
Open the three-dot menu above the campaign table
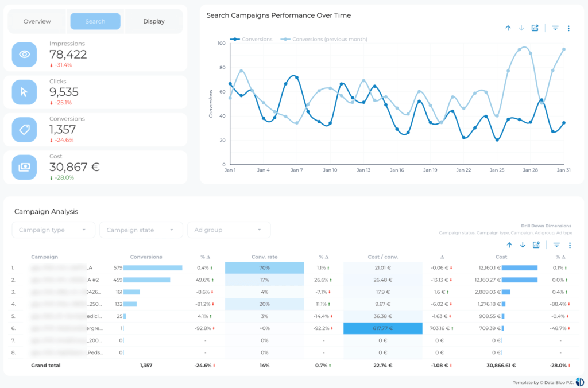(x=570, y=245)
